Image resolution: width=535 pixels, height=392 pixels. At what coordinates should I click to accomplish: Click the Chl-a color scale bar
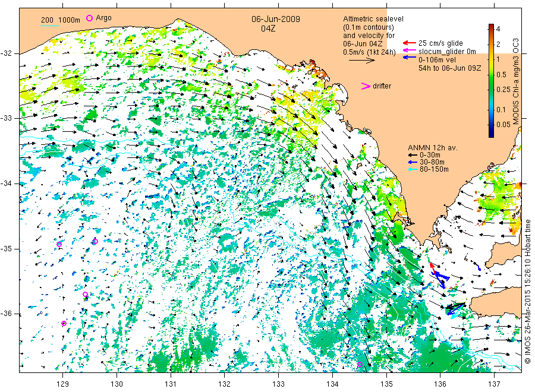click(x=491, y=80)
